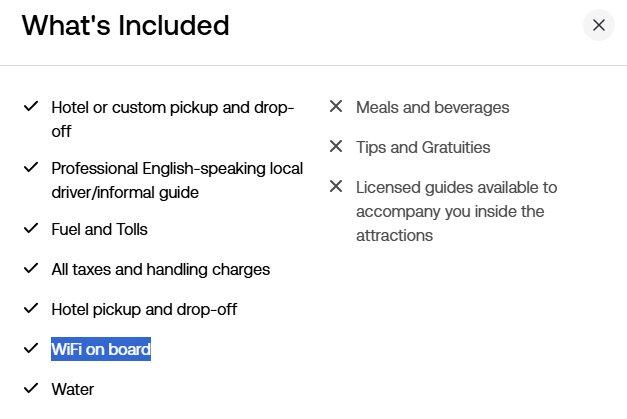Click the Licensed guides available description text

pyautogui.click(x=456, y=211)
